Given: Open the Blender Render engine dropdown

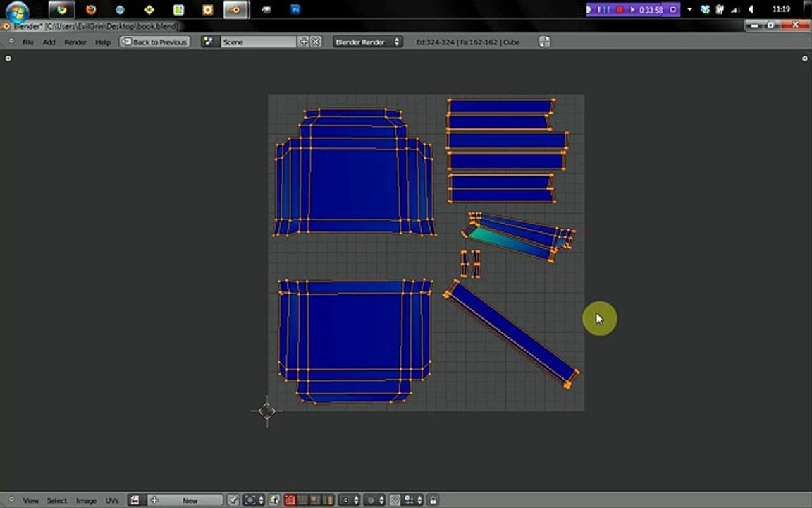Looking at the screenshot, I should 368,42.
